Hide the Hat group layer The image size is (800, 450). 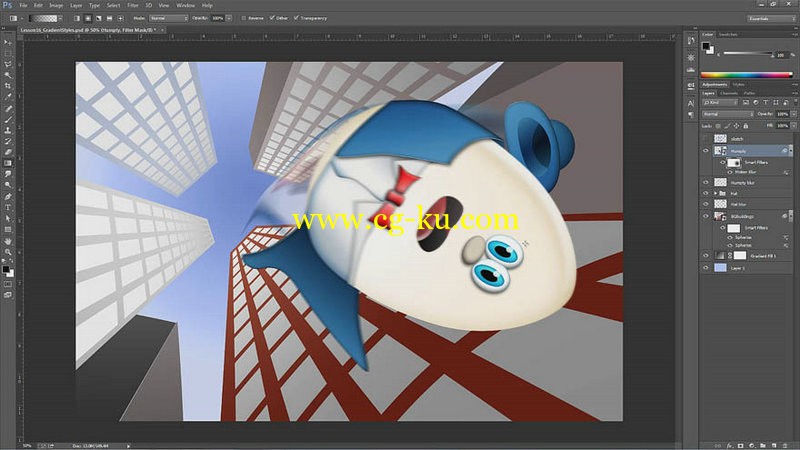point(706,193)
